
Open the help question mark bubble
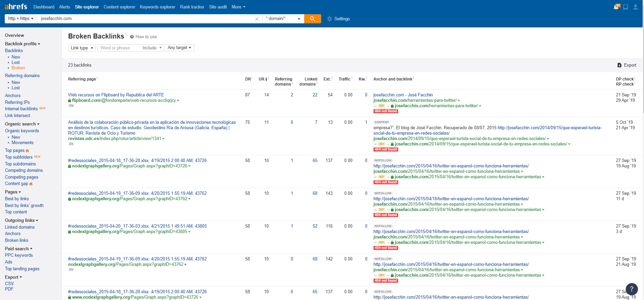pos(632,289)
